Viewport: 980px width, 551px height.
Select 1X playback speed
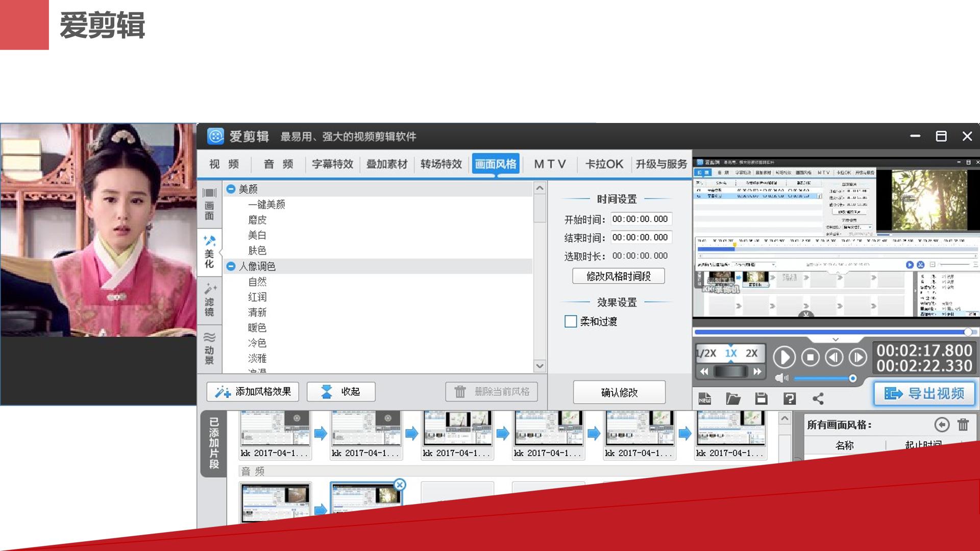pos(731,353)
